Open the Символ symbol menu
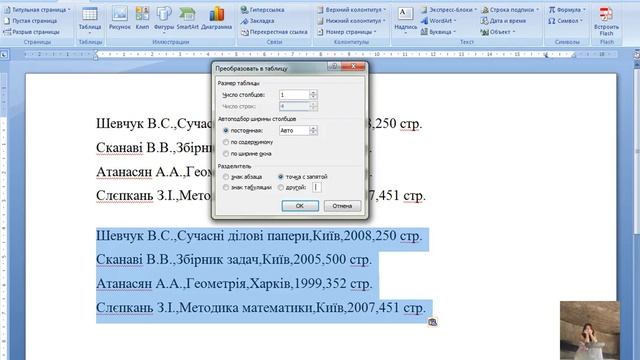 tap(565, 20)
